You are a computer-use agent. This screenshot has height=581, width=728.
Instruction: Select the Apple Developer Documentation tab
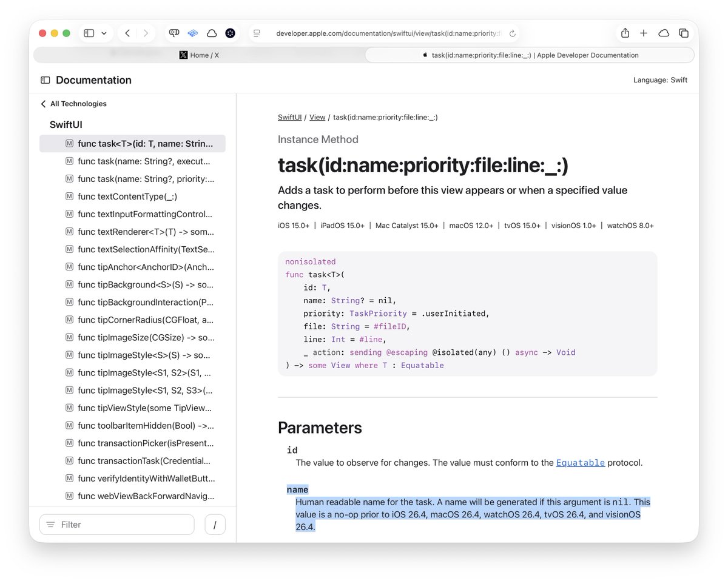click(x=529, y=55)
